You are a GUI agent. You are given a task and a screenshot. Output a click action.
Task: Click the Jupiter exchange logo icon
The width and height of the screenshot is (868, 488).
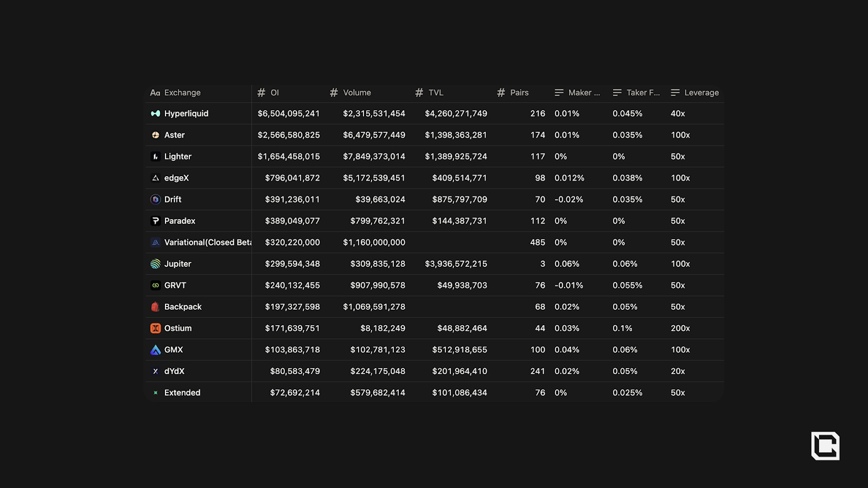click(155, 264)
